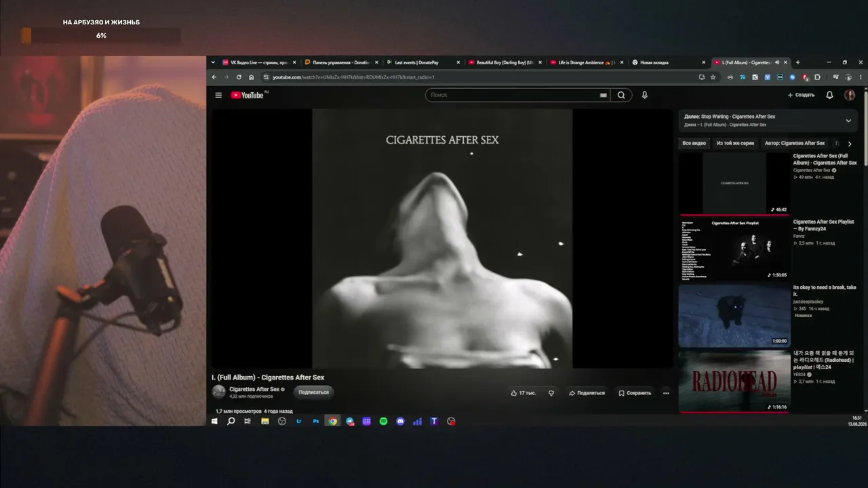
Task: Open the YouTube guide hamburger menu
Action: pos(218,96)
